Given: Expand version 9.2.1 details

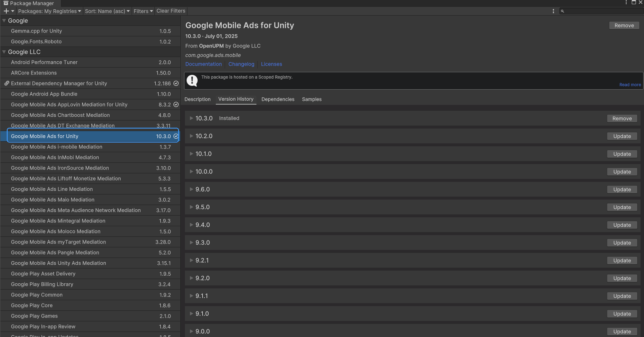Looking at the screenshot, I should pos(192,260).
